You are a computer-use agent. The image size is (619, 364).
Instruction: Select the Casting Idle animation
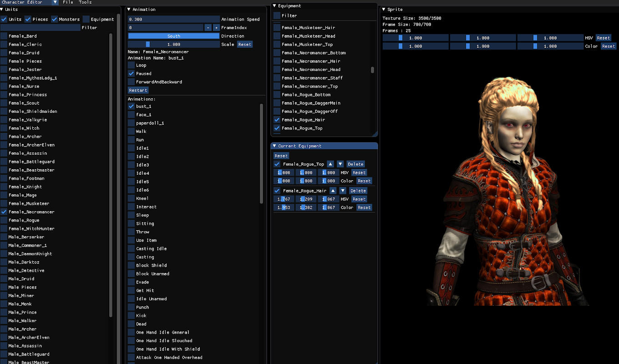pos(151,248)
